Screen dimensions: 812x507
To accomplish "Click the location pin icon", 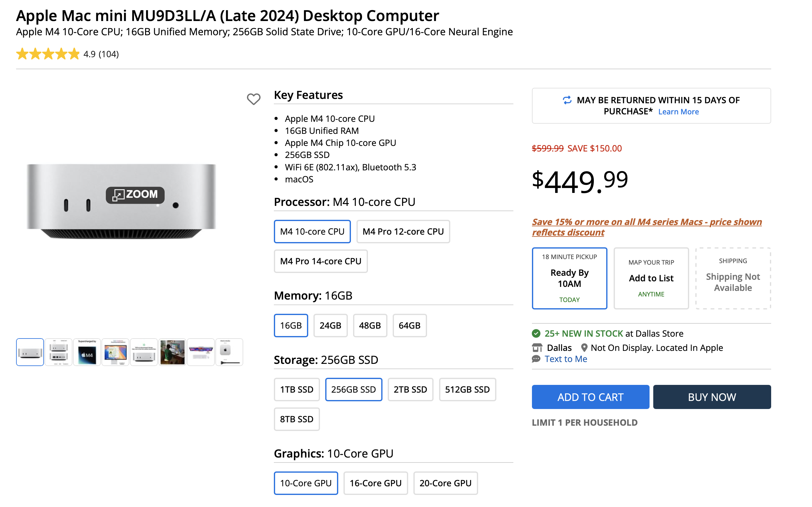I will [584, 348].
